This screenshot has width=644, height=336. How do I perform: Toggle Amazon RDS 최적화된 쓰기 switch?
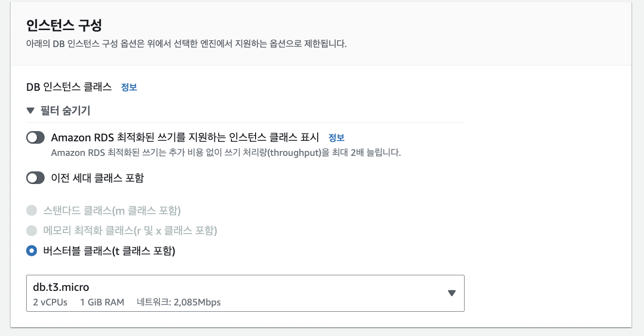pyautogui.click(x=35, y=138)
